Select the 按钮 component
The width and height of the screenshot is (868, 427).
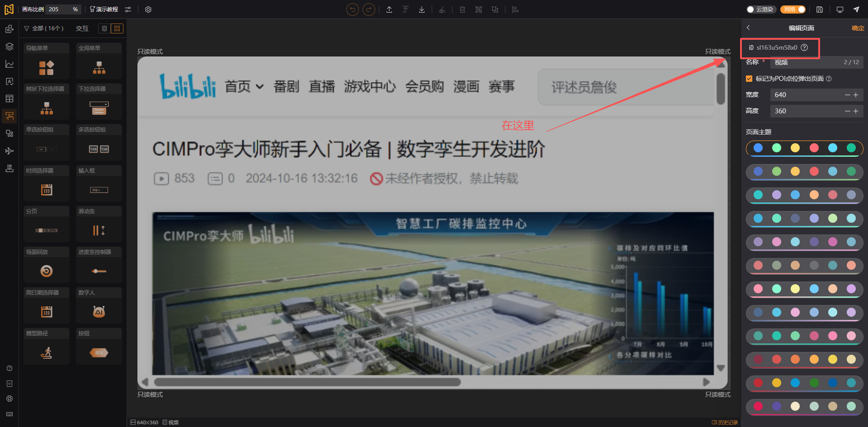click(x=99, y=346)
